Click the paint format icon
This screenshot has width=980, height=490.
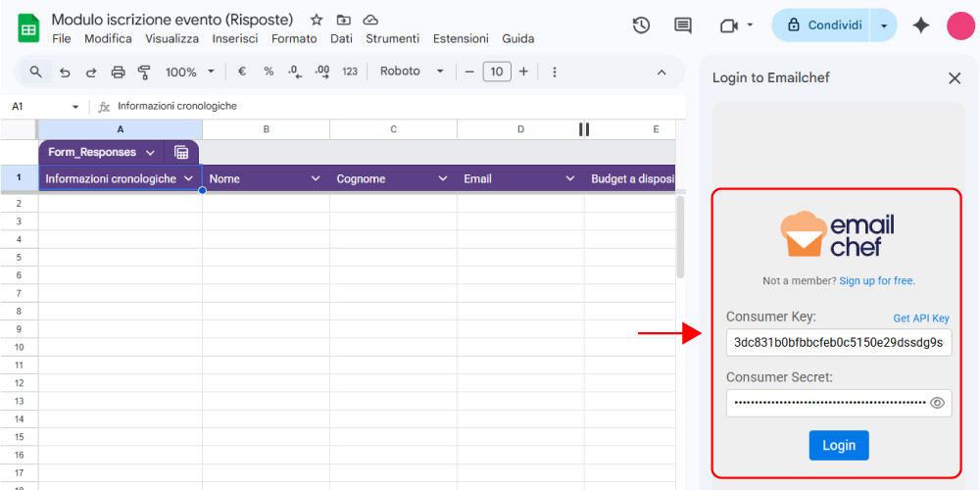coord(145,72)
